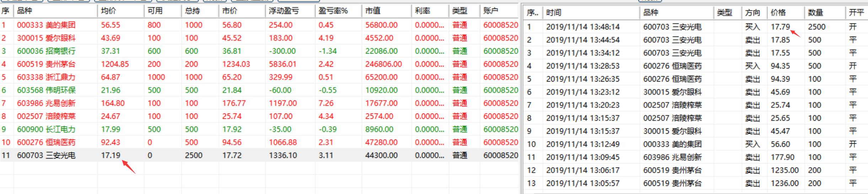Select trade at 2019/11/14 13:48:14

tap(696, 27)
